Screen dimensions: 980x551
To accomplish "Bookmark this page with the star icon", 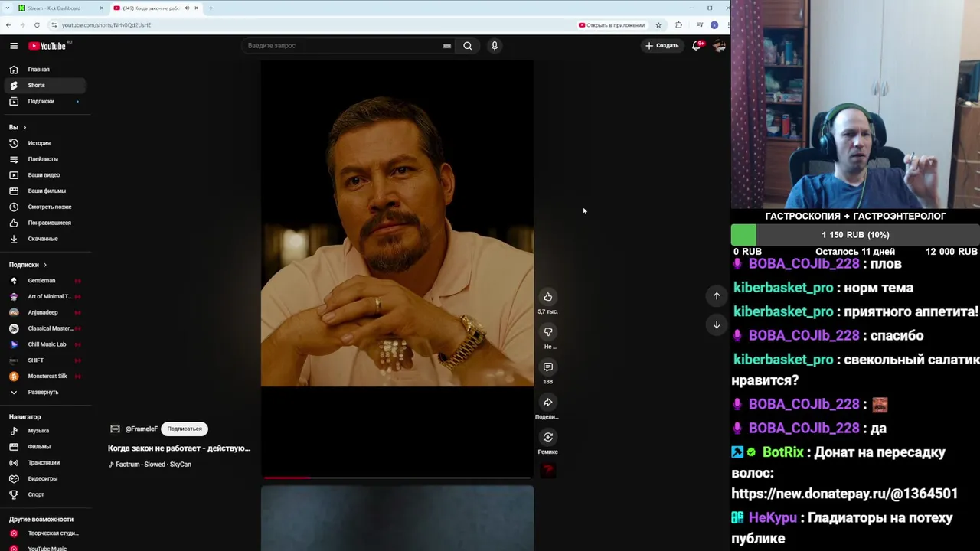I will click(x=658, y=25).
